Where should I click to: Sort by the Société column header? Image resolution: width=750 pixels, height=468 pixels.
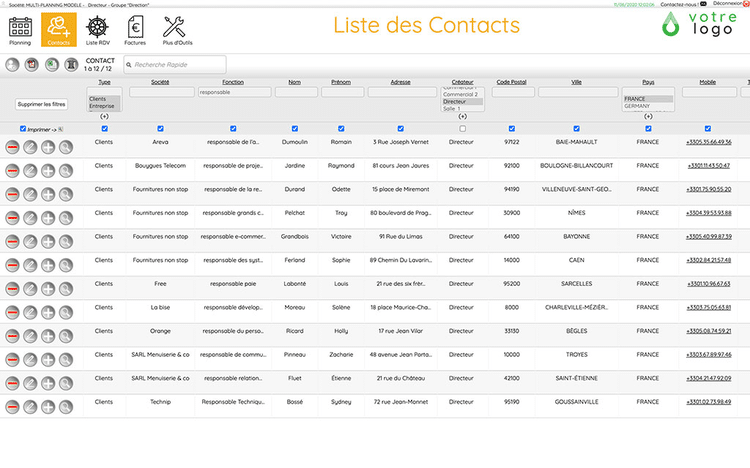click(160, 82)
